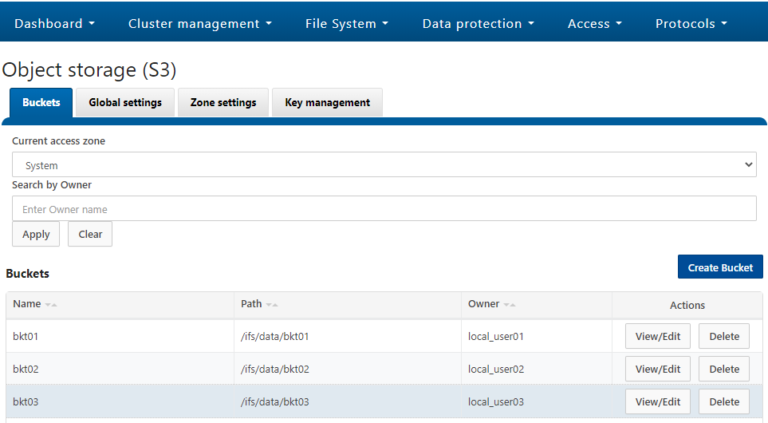768x423 pixels.
Task: Sort buckets by Path column arrows
Action: [272, 305]
